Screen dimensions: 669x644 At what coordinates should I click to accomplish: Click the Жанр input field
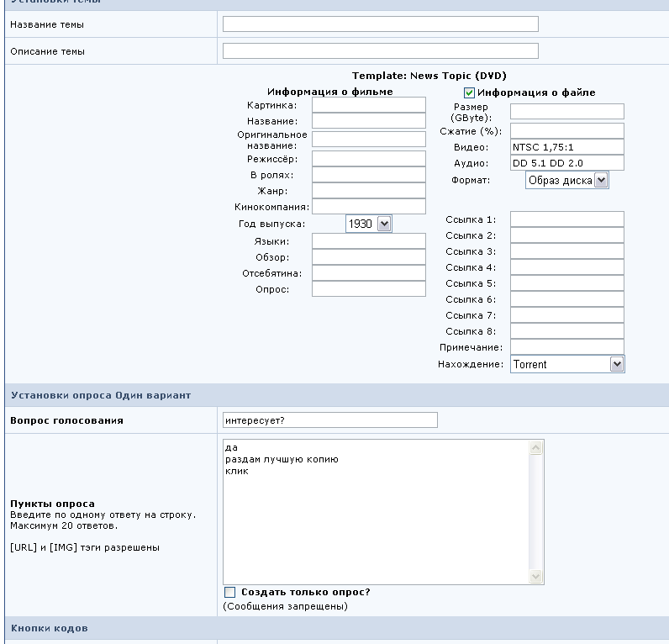pyautogui.click(x=369, y=190)
